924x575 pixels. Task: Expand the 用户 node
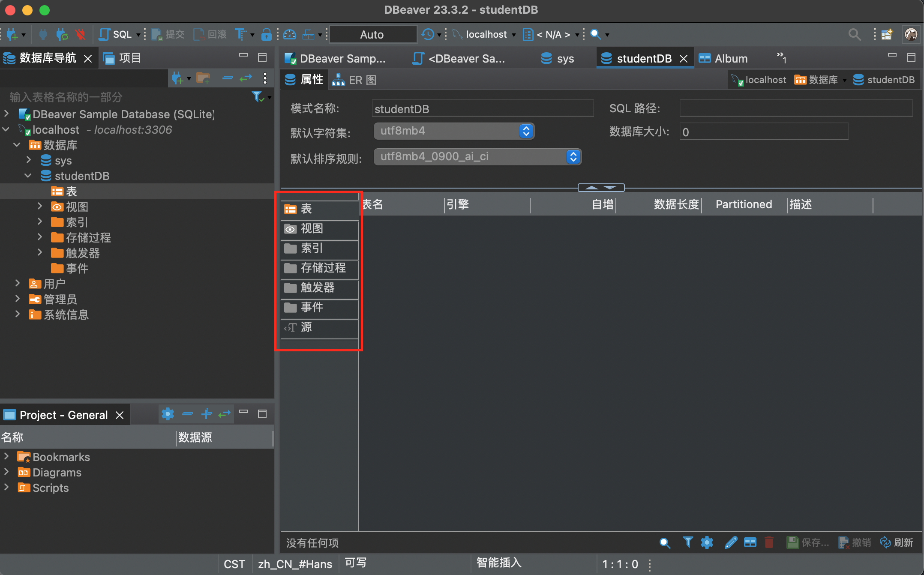pyautogui.click(x=18, y=283)
